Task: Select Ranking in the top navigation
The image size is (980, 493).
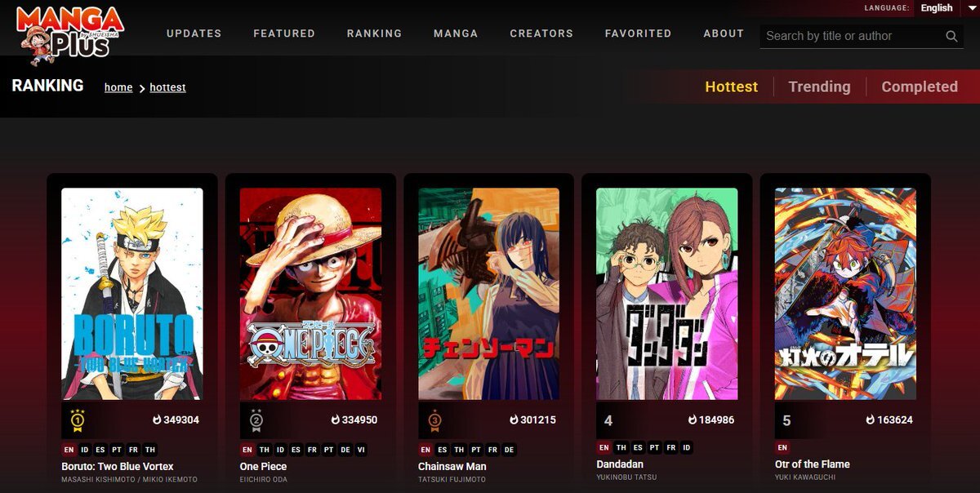Action: tap(375, 33)
